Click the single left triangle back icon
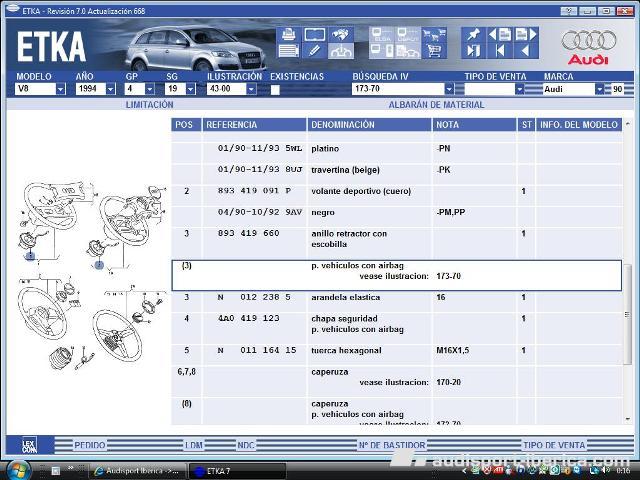The image size is (640, 480). (x=526, y=51)
